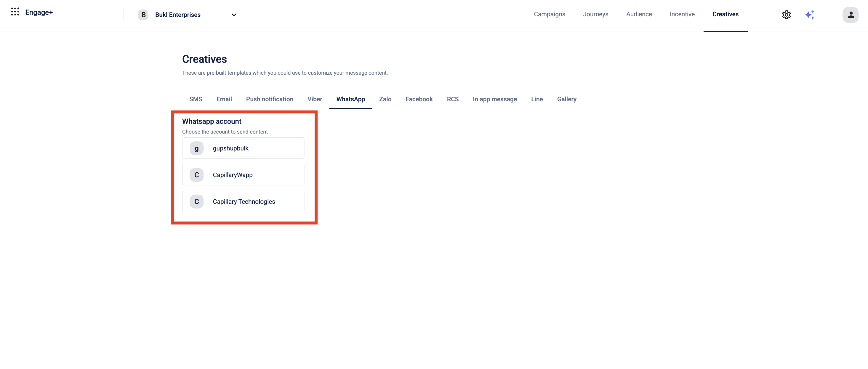Screen dimensions: 868x369
Task: Expand the organization dropdown chevron
Action: (x=234, y=15)
